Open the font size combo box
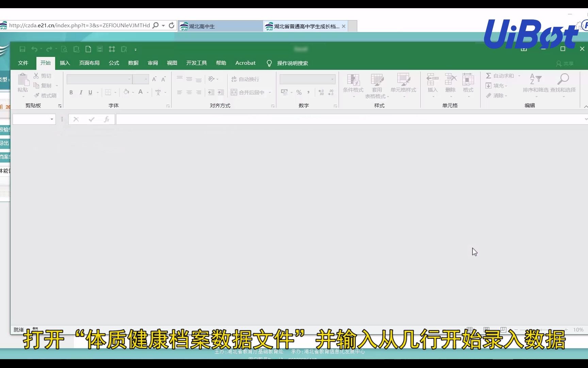588x368 pixels. [x=141, y=79]
